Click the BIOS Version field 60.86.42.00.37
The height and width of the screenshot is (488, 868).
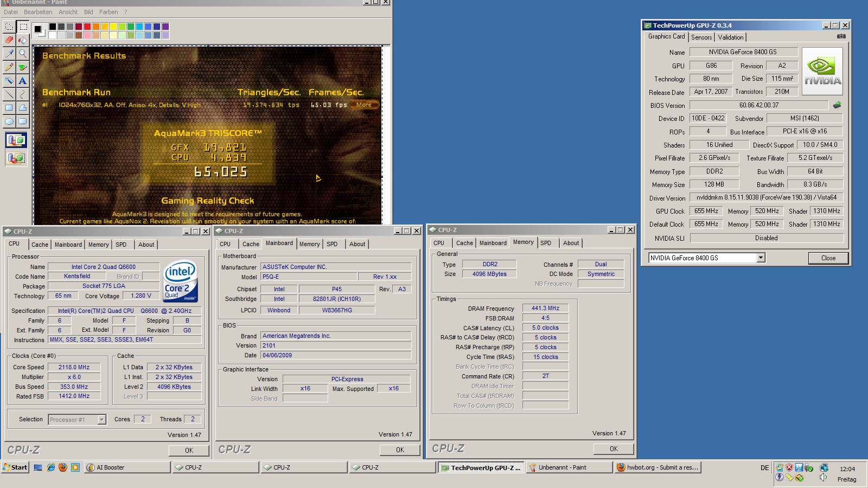[x=759, y=105]
